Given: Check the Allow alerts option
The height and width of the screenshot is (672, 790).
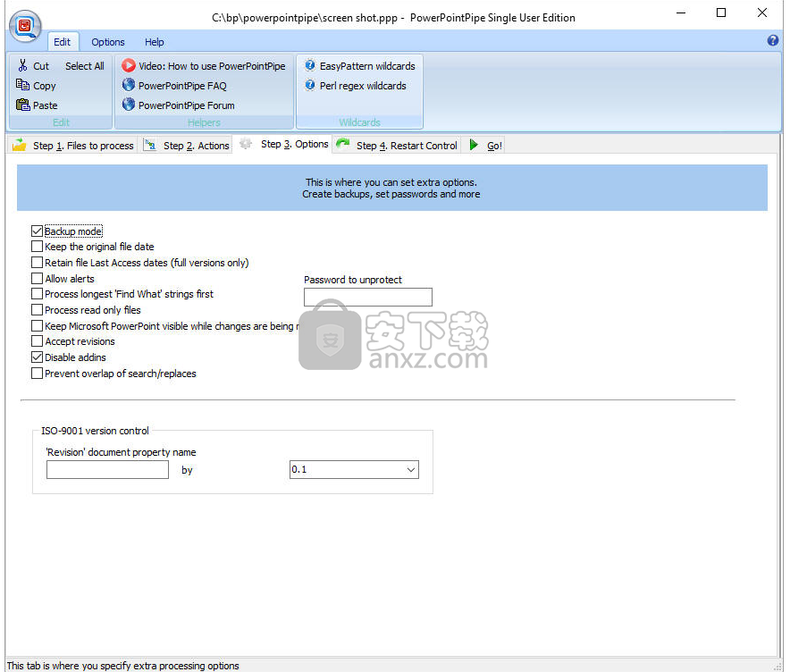Looking at the screenshot, I should pyautogui.click(x=37, y=279).
